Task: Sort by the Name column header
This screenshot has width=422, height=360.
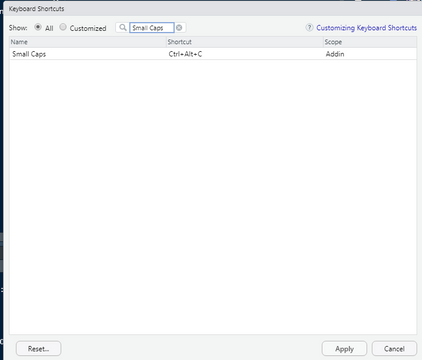Action: click(x=88, y=42)
